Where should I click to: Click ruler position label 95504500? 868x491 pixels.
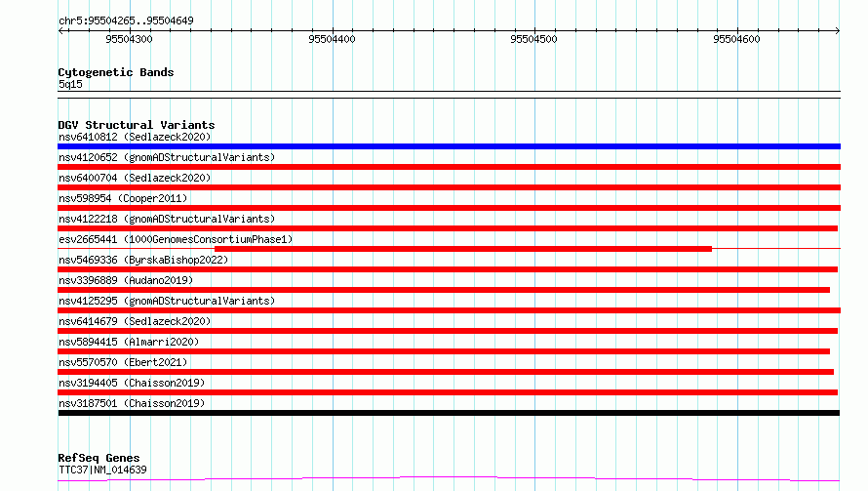(x=533, y=39)
